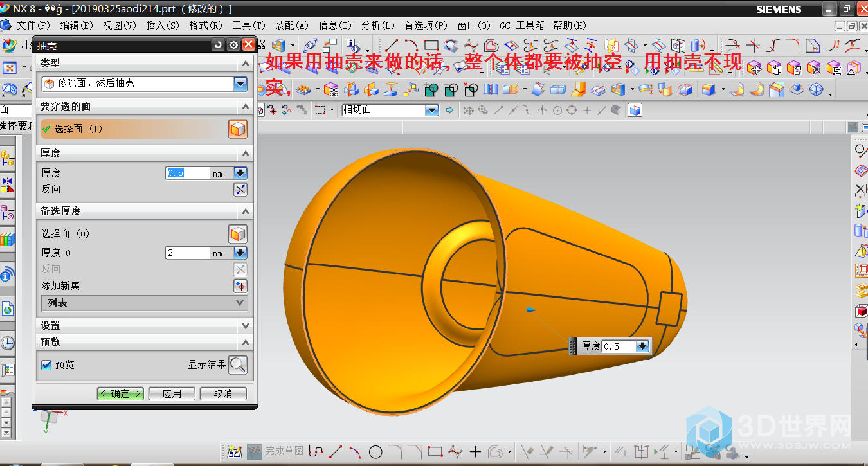The height and width of the screenshot is (466, 868).
Task: Click the 厚度 0.5 input field in dialog
Action: point(188,173)
